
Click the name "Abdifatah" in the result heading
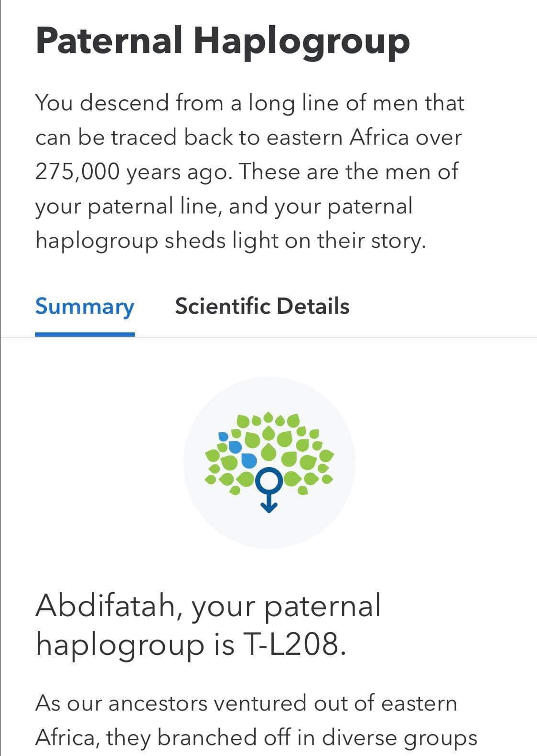106,605
